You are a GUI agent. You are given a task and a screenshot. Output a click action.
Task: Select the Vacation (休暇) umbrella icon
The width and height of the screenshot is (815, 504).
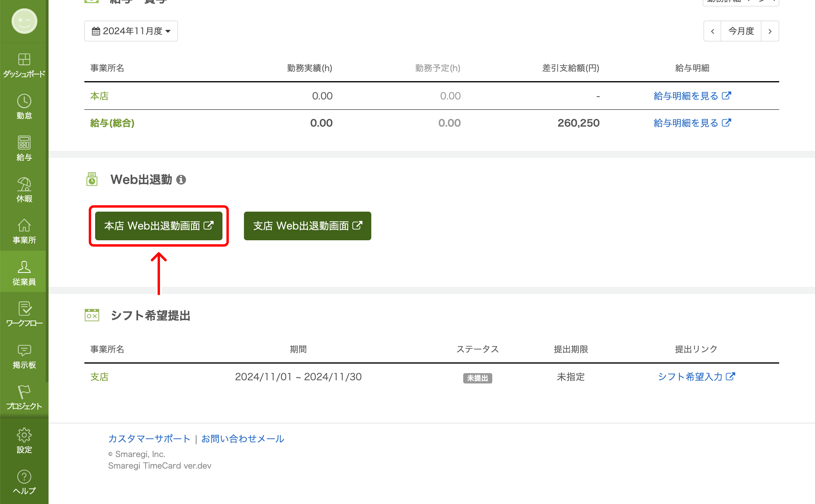(24, 189)
